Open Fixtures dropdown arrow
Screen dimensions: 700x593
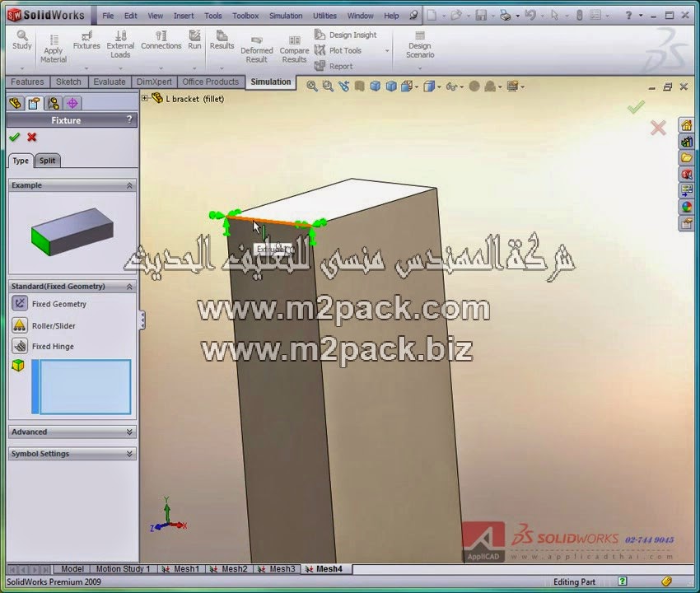coord(86,68)
